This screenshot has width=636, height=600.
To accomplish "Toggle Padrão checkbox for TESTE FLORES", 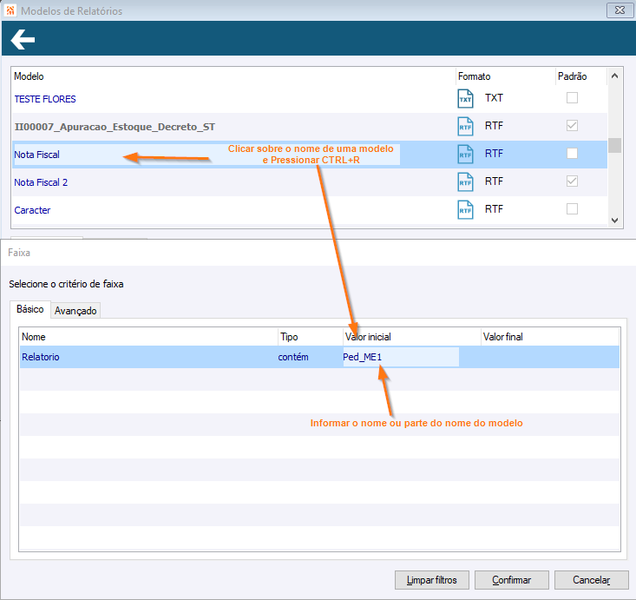I will click(572, 98).
